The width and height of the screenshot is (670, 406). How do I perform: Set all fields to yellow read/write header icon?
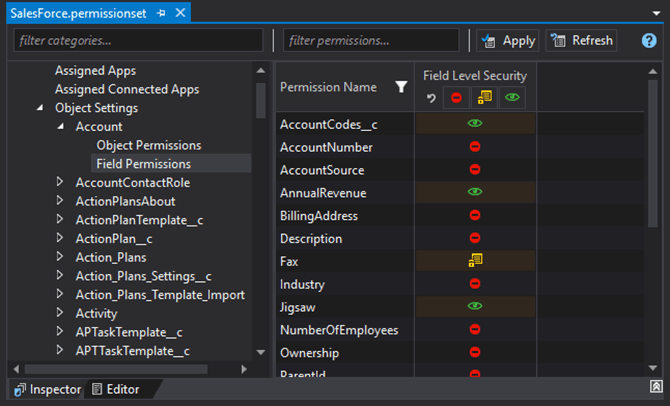484,98
